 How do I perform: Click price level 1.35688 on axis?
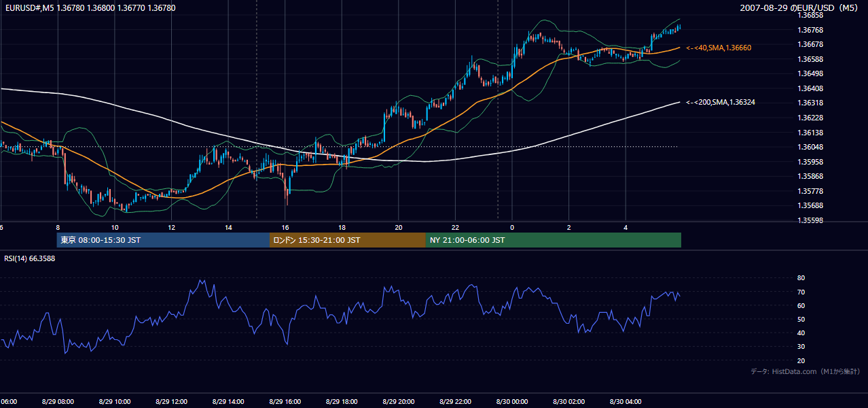[809, 205]
